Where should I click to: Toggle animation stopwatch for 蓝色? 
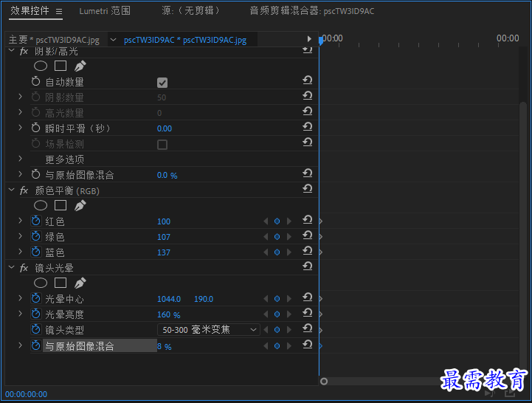[x=35, y=252]
